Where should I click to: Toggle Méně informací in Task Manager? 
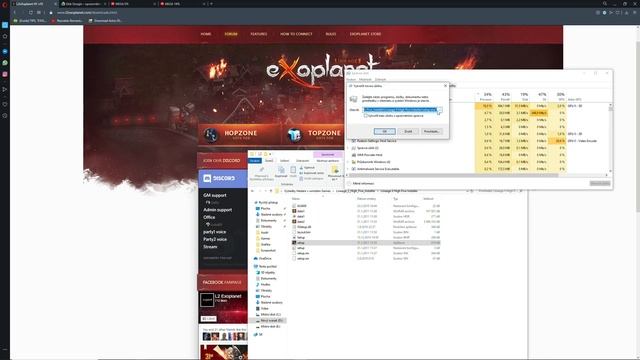361,184
